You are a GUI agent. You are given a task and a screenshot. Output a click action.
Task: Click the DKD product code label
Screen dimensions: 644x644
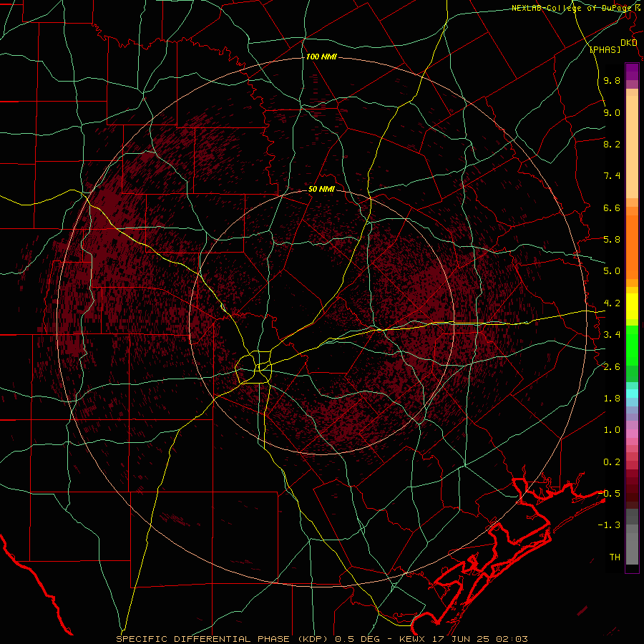(629, 43)
